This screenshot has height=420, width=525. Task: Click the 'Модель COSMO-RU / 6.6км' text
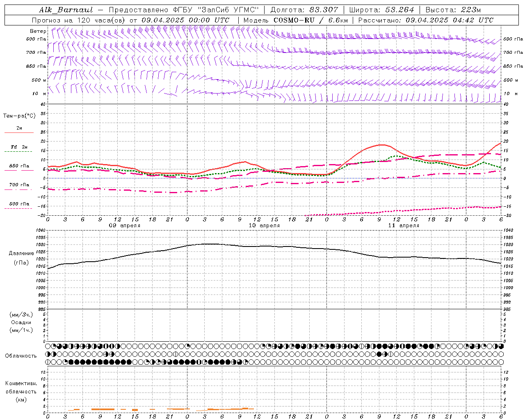point(296,20)
